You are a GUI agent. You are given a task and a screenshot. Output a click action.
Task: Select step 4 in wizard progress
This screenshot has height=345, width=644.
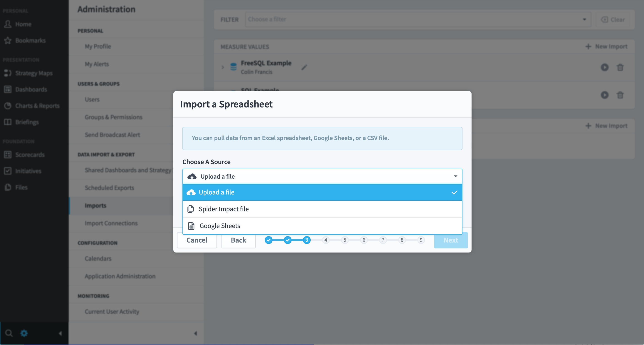326,240
